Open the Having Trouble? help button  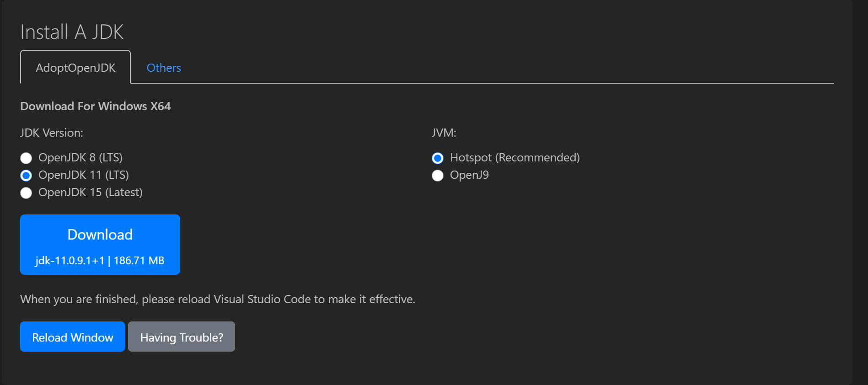(182, 337)
